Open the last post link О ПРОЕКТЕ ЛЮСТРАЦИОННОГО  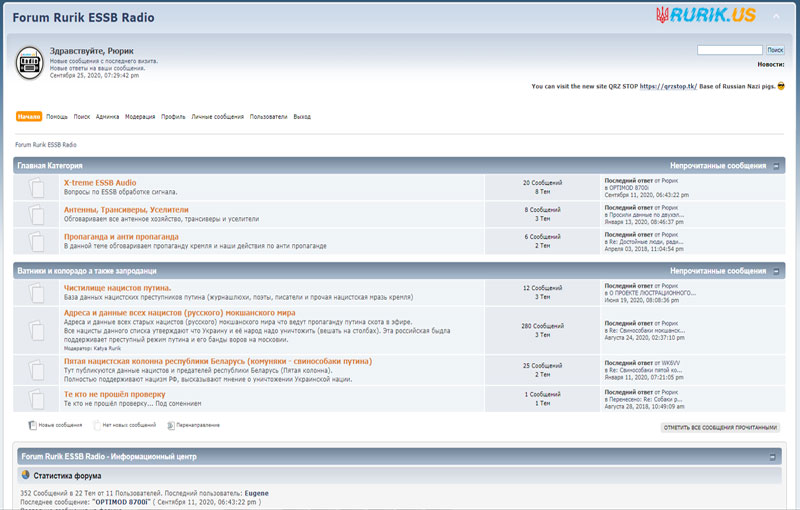(x=653, y=293)
